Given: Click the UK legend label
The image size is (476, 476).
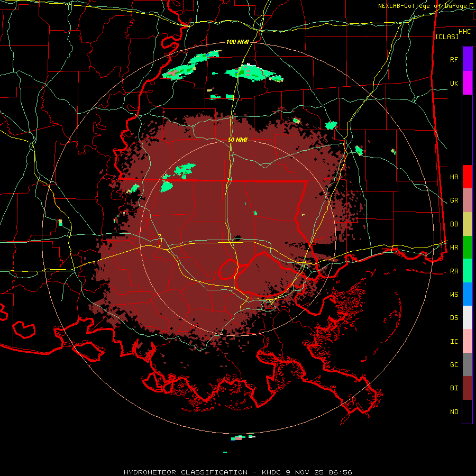Looking at the screenshot, I should [454, 83].
